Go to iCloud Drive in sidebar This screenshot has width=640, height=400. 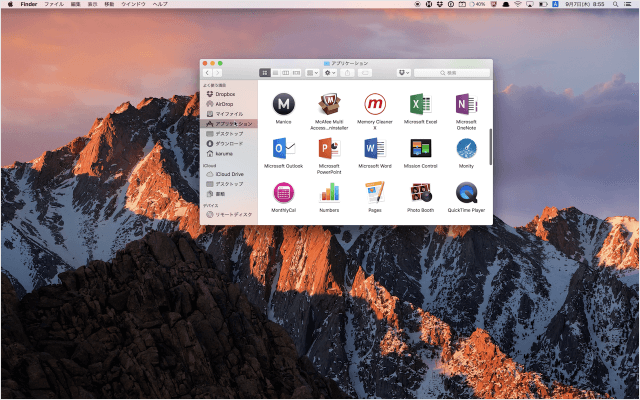coord(229,174)
